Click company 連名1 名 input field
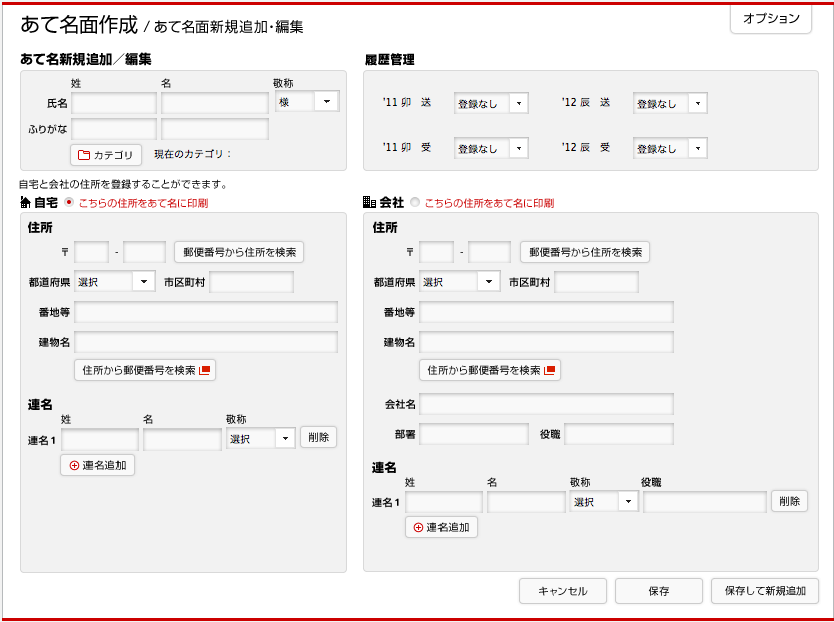834x622 pixels. (526, 502)
